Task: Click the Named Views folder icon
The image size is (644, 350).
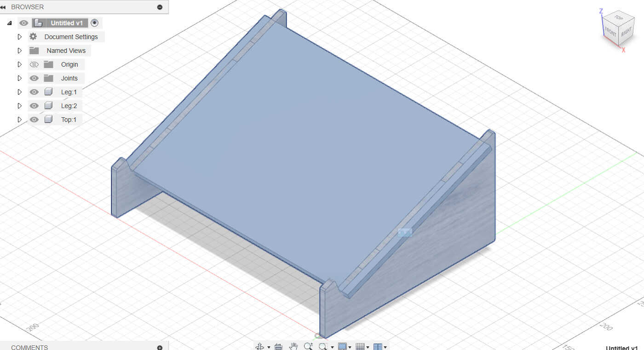Action: (34, 51)
